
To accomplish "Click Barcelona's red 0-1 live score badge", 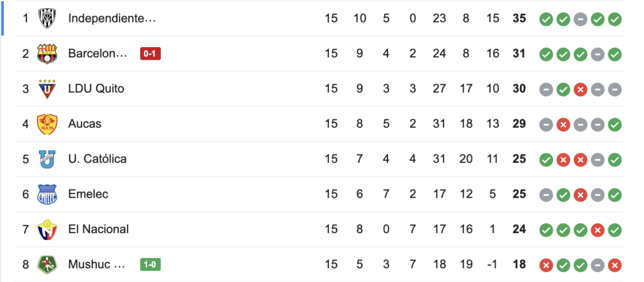I will click(151, 54).
